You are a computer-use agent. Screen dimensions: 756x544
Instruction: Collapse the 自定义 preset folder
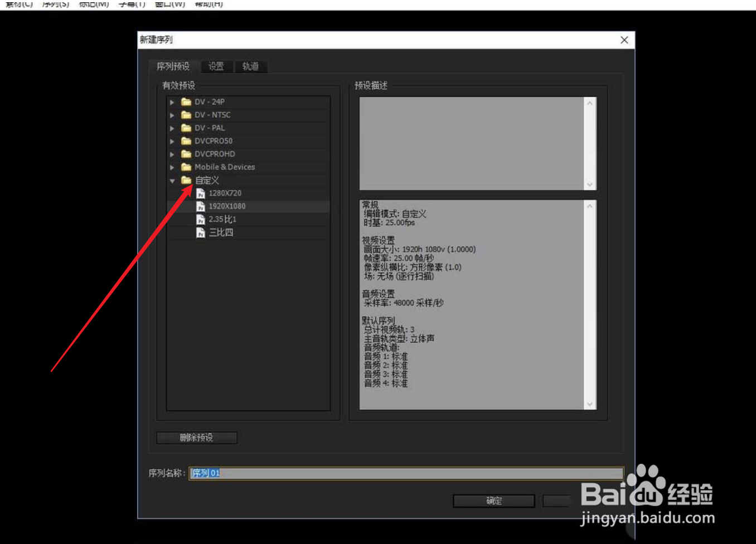click(x=172, y=180)
